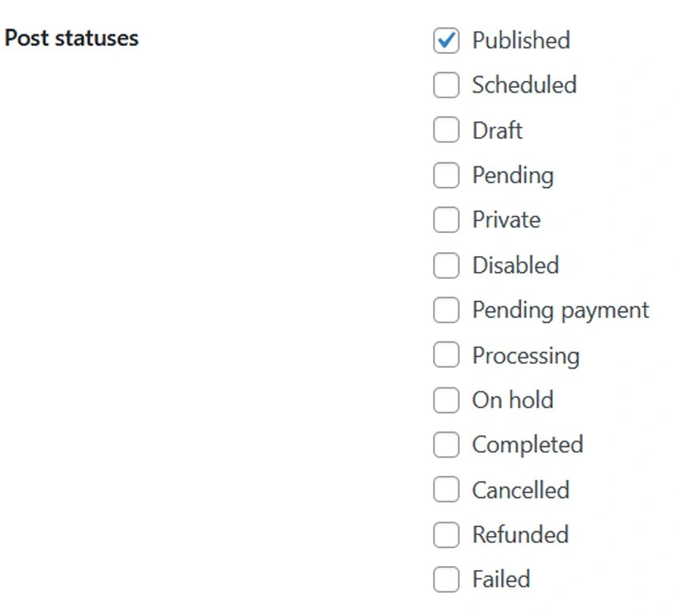682x616 pixels.
Task: Click the "Processing" label text
Action: tap(526, 355)
